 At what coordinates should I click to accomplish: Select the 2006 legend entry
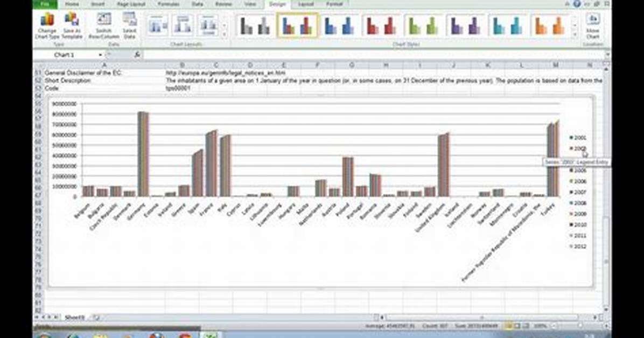(577, 181)
